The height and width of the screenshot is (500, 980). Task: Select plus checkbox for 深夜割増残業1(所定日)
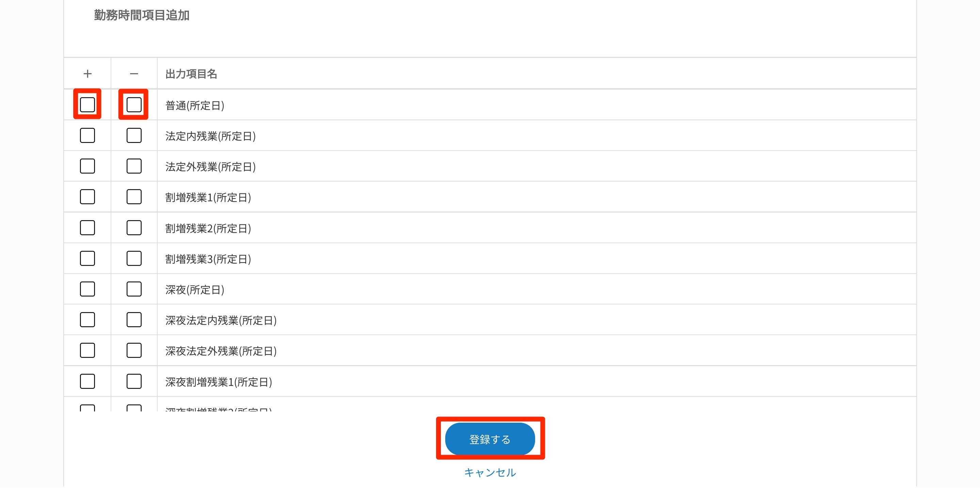[x=87, y=381]
